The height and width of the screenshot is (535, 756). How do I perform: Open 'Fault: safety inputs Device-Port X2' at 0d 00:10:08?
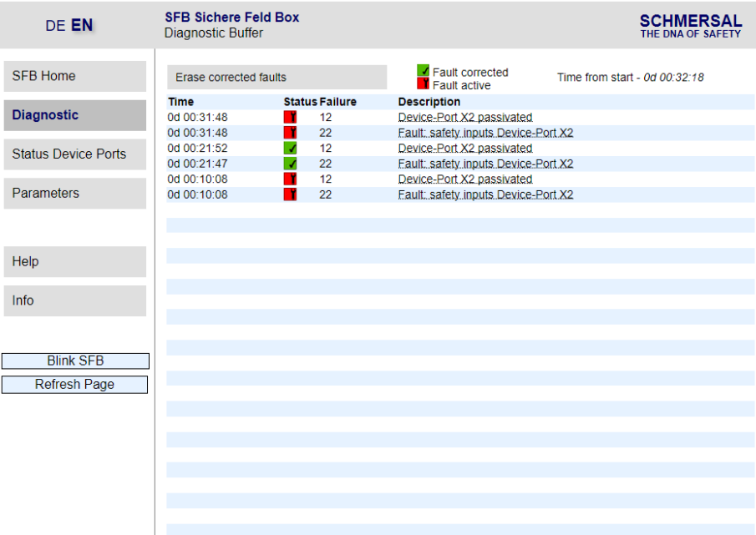[x=485, y=194]
